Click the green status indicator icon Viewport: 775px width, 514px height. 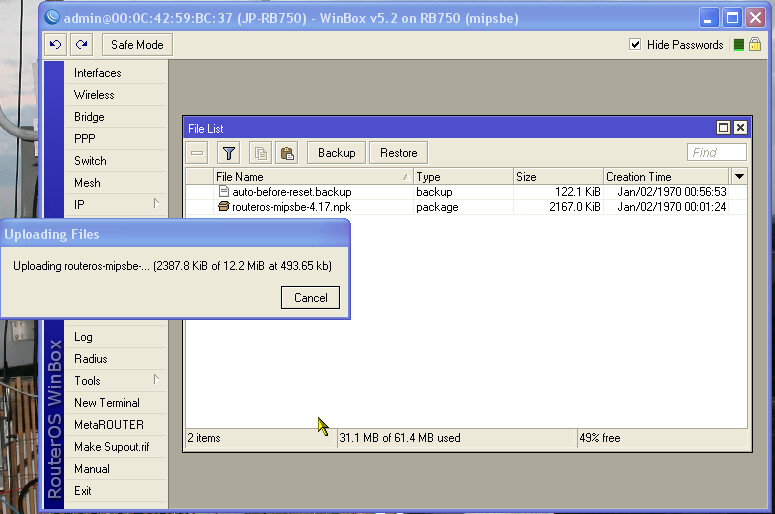[738, 45]
